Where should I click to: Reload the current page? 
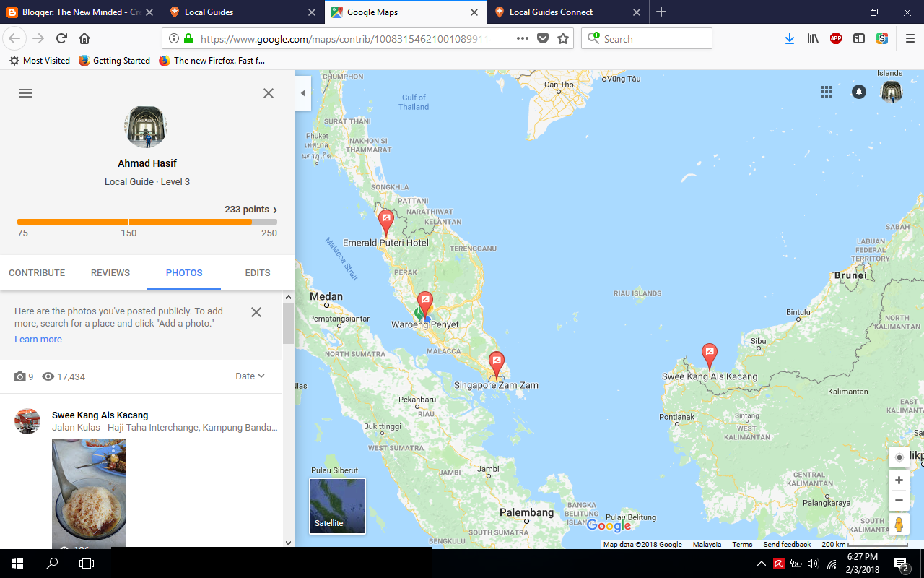(x=62, y=39)
